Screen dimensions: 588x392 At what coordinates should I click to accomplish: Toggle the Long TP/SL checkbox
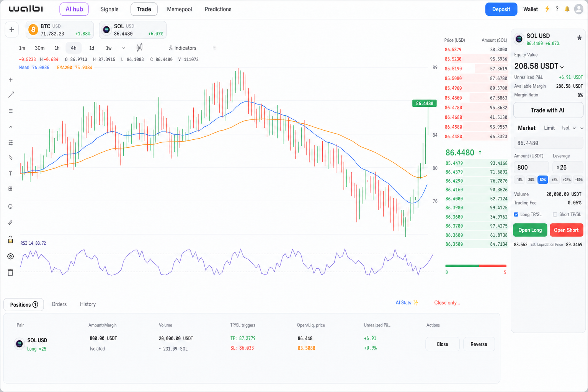[x=516, y=214]
